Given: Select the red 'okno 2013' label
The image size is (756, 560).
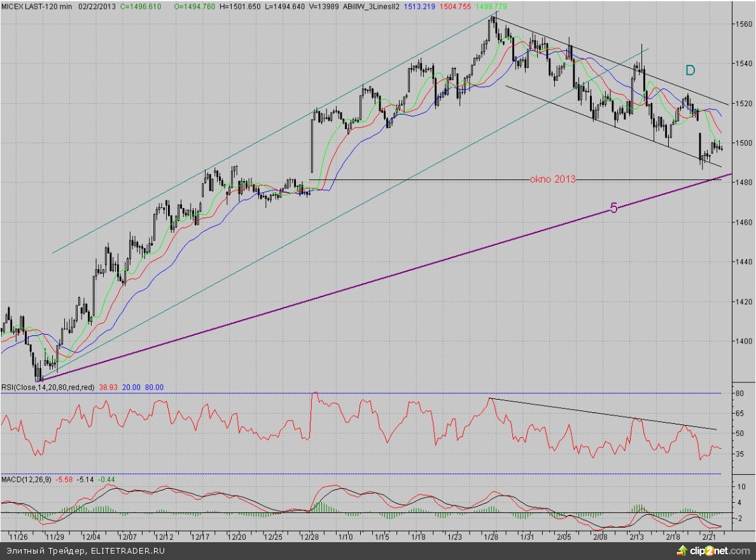Looking at the screenshot, I should 552,179.
